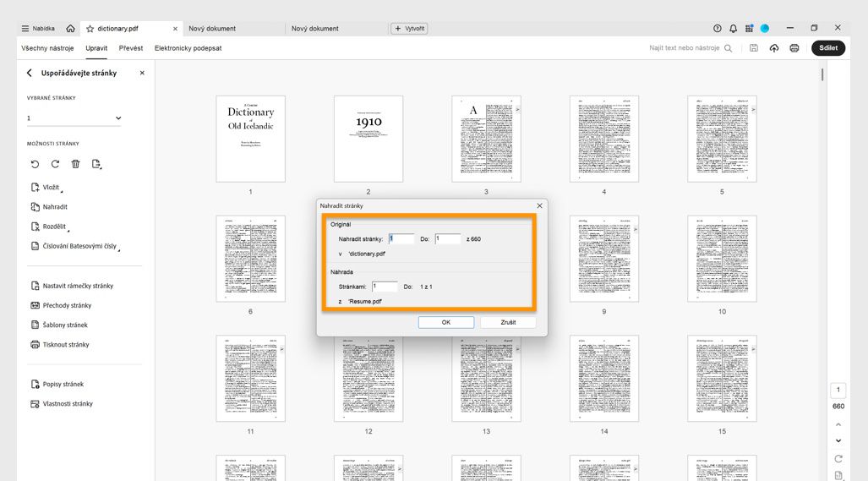Open Elektronicky podepsat tab

pos(188,48)
